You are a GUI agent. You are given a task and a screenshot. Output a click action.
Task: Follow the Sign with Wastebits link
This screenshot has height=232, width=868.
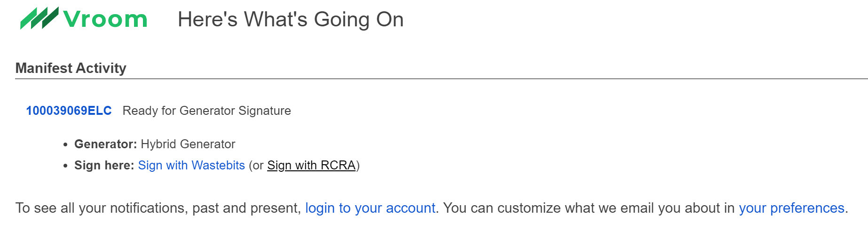[x=191, y=165]
